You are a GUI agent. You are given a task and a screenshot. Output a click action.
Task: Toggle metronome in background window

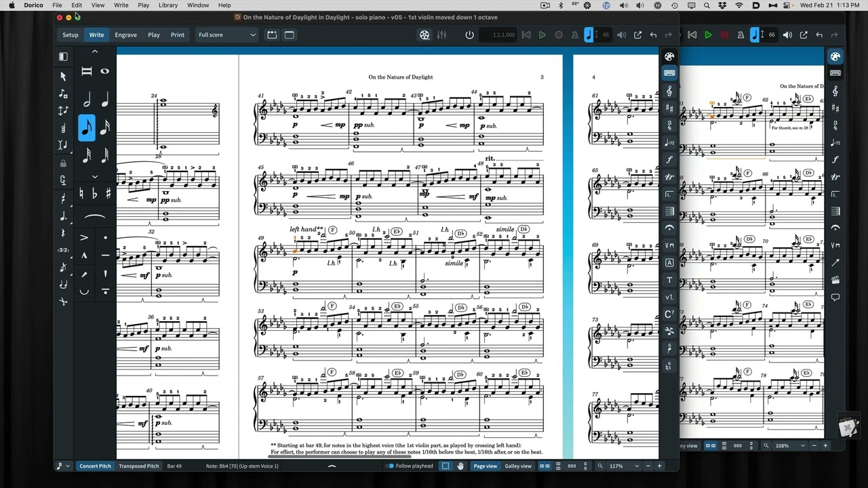[x=740, y=35]
